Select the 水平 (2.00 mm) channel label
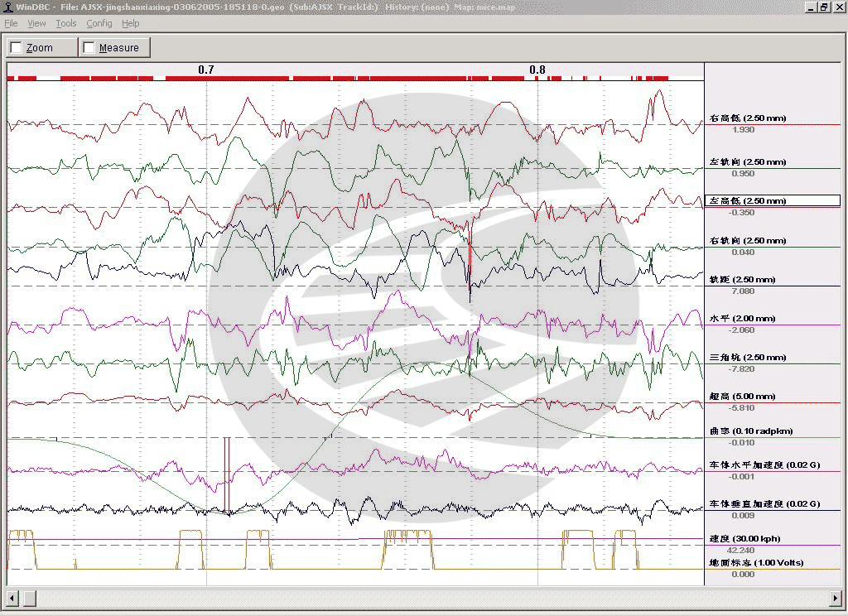The height and width of the screenshot is (616, 848). 743,319
